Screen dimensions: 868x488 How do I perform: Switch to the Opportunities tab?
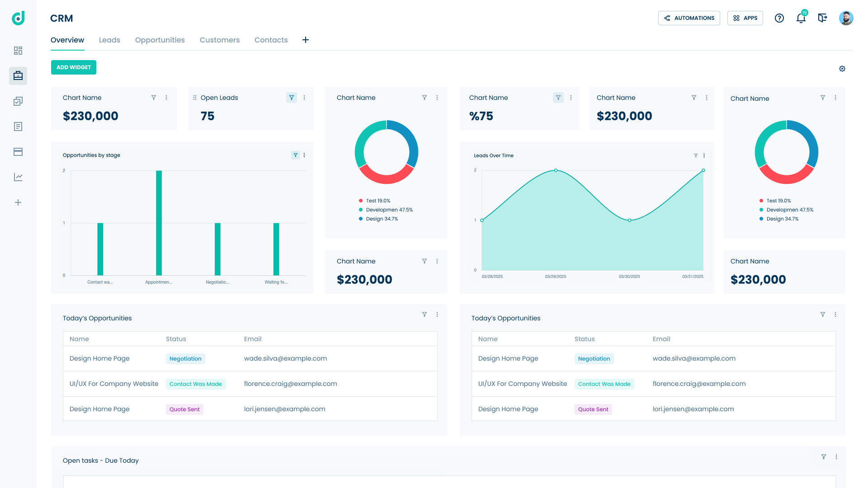point(160,40)
